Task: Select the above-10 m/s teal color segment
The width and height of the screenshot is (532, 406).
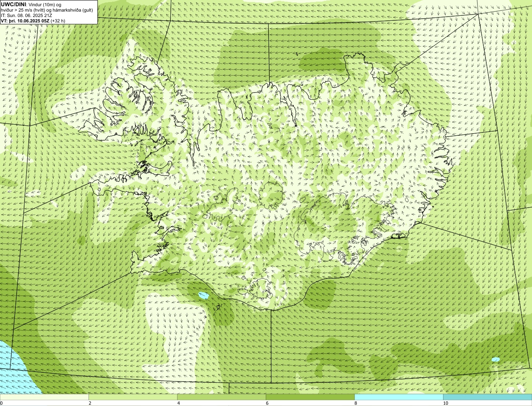Action: click(x=488, y=397)
